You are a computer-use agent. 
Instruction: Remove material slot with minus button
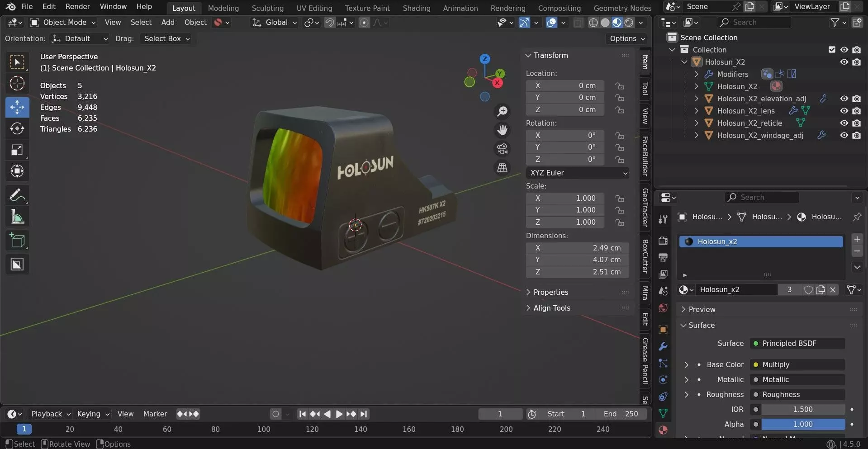pos(857,251)
